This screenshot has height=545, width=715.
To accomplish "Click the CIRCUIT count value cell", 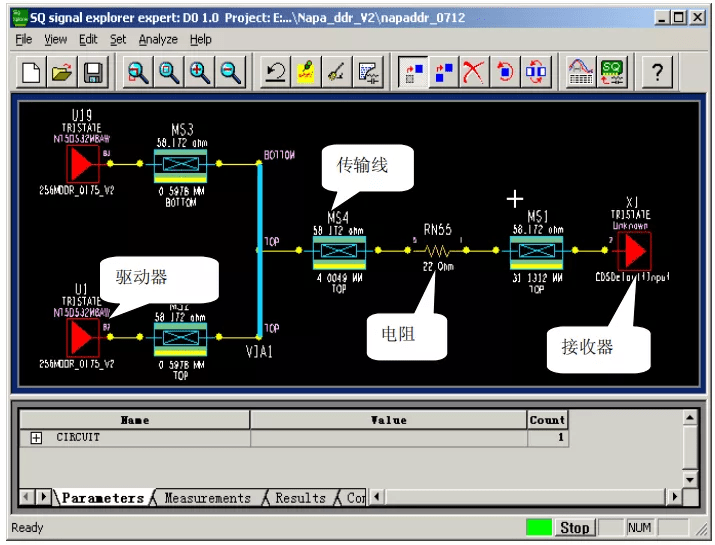I will (547, 438).
